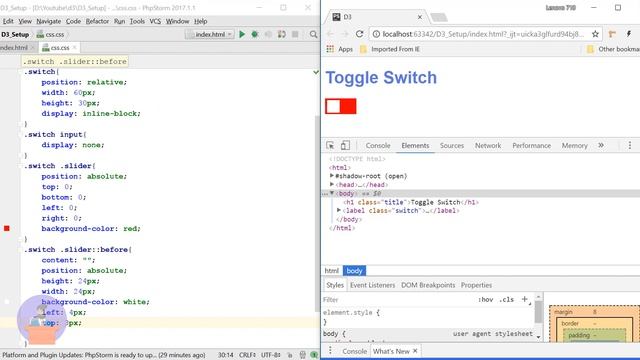This screenshot has height=360, width=640.
Task: Switch to Event Listeners pane
Action: click(x=372, y=285)
